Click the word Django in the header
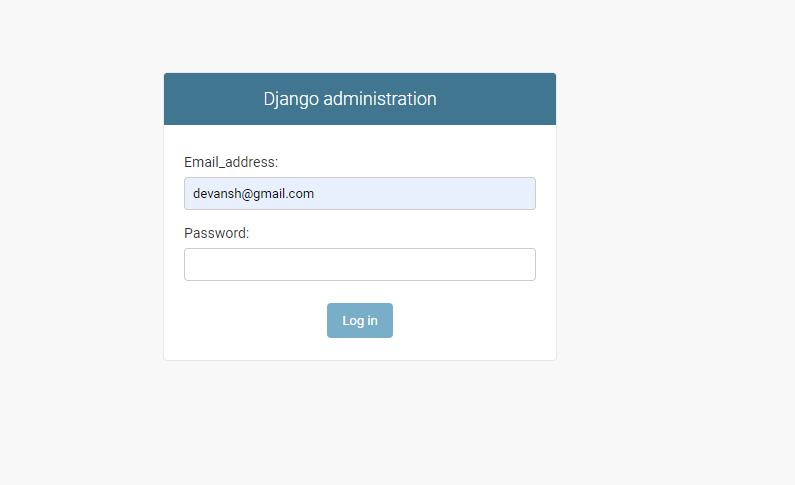 (x=291, y=99)
